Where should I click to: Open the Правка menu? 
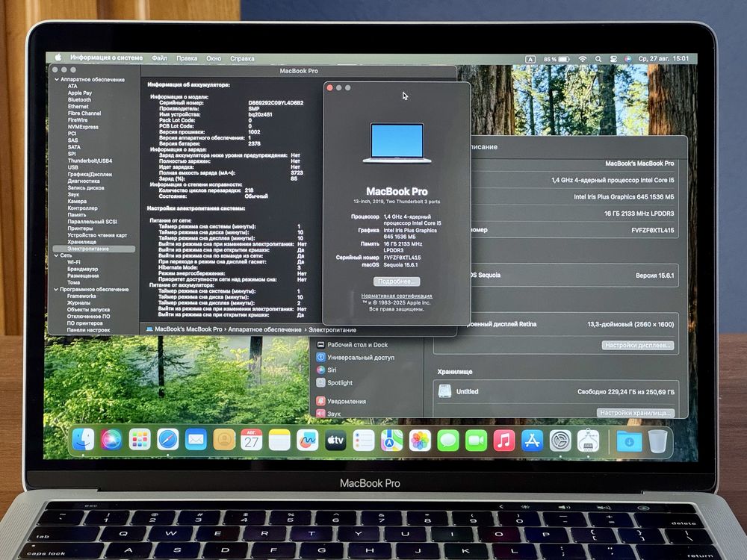(x=187, y=58)
